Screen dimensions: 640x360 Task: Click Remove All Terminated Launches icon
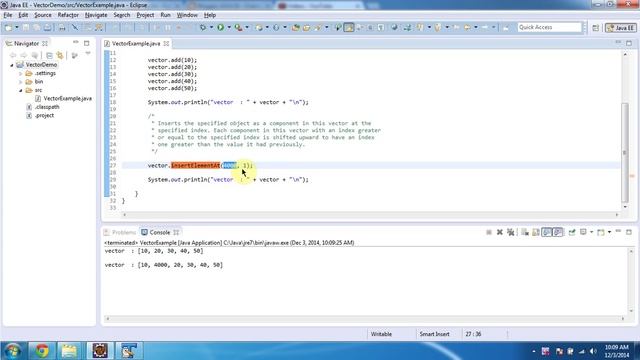pos(510,232)
